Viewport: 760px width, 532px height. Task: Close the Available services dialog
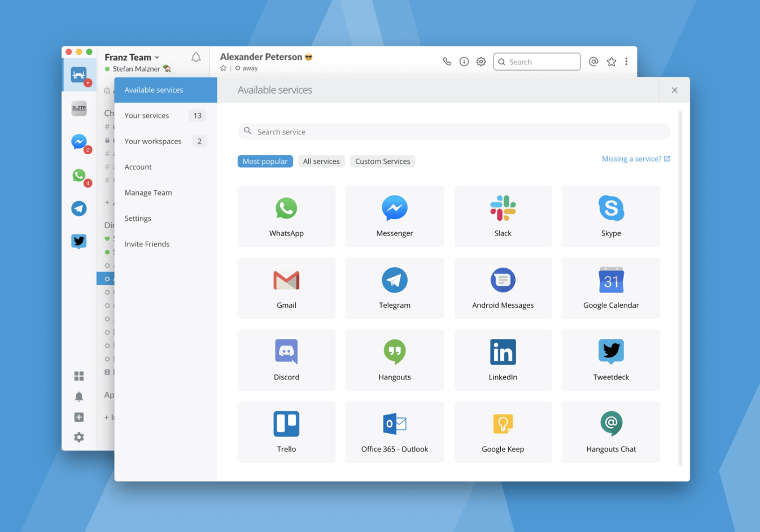(674, 90)
